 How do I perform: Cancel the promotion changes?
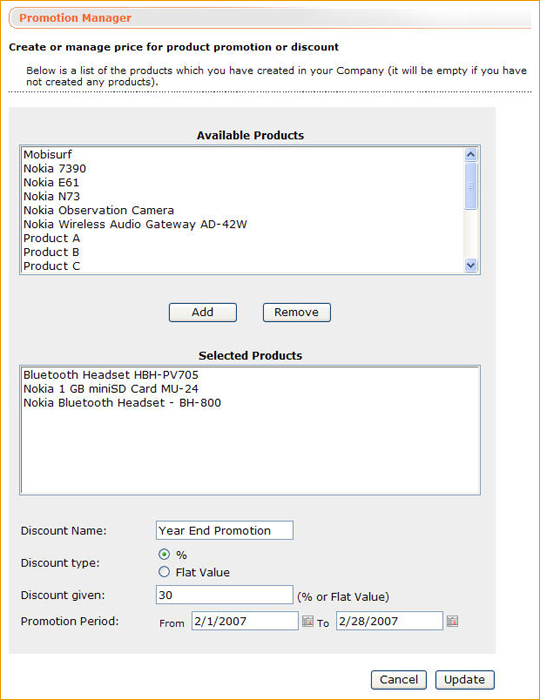(x=399, y=679)
